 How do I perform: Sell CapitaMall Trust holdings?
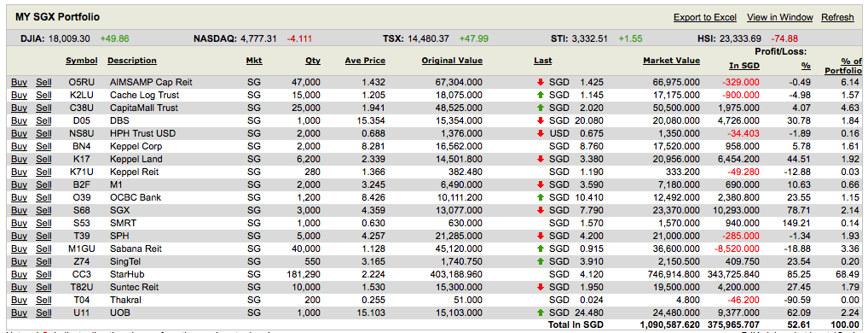coord(43,108)
